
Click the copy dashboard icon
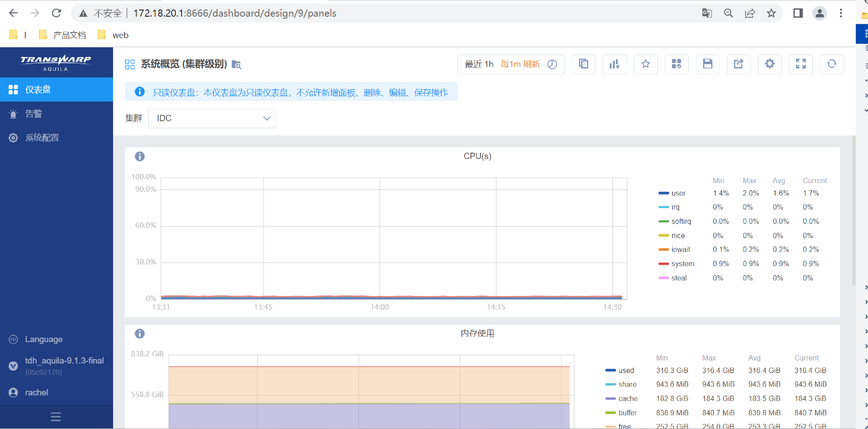[584, 64]
